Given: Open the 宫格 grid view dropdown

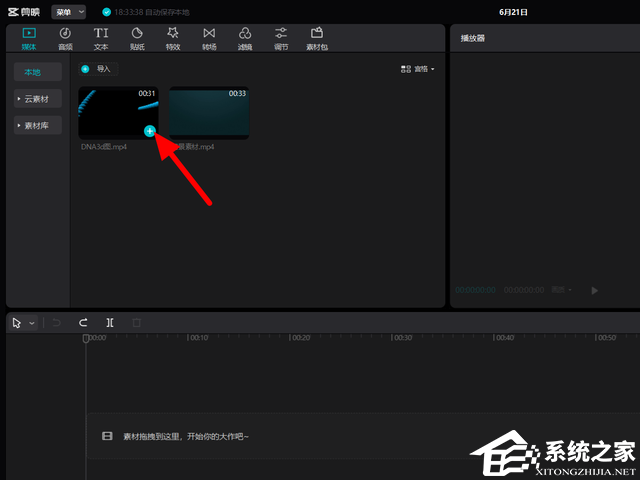Looking at the screenshot, I should coord(417,69).
